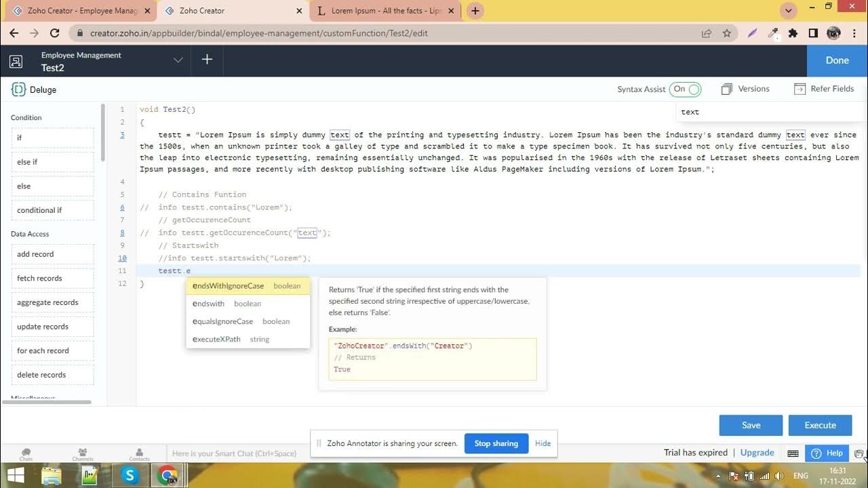Viewport: 868px width, 488px height.
Task: Click the taskbar volume icon
Action: click(x=778, y=476)
